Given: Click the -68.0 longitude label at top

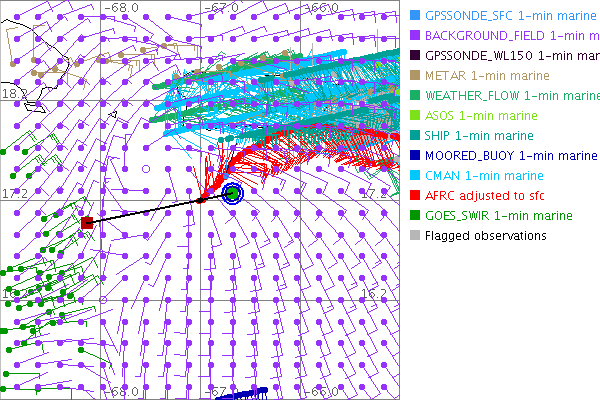Looking at the screenshot, I should [122, 7].
